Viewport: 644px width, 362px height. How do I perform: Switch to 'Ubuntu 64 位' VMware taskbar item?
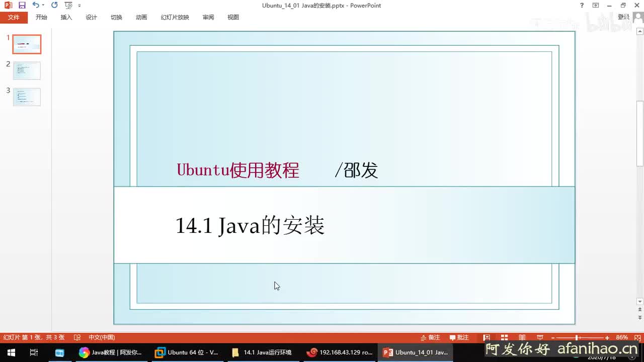click(x=187, y=352)
